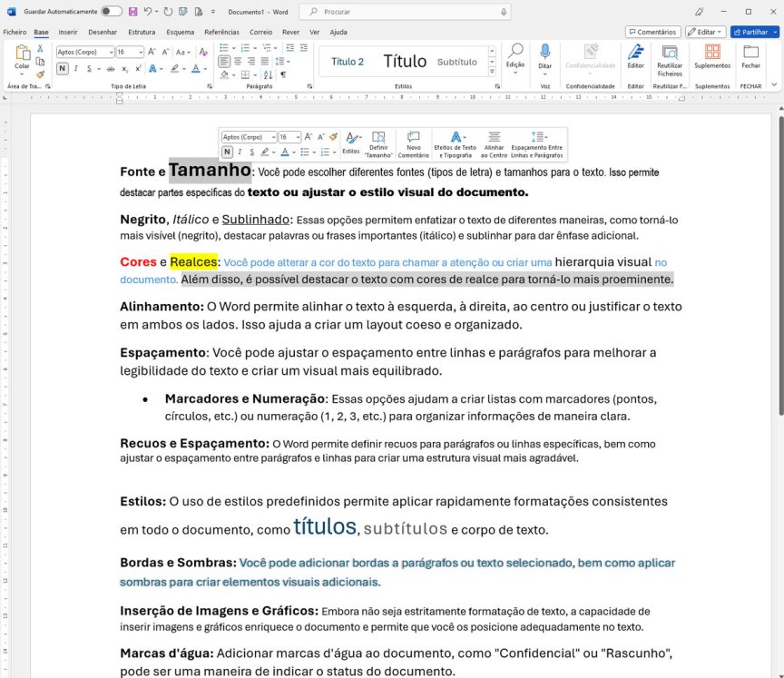Image resolution: width=784 pixels, height=678 pixels.
Task: Open the Inserir ribbon tab
Action: pos(67,32)
